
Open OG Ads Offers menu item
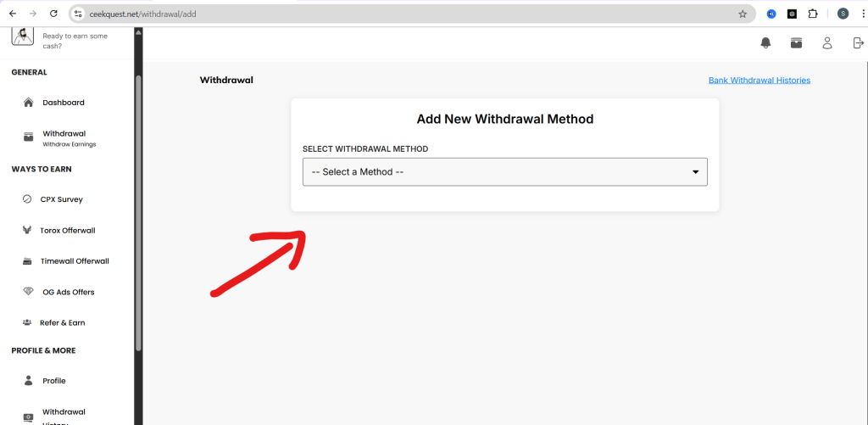(68, 292)
